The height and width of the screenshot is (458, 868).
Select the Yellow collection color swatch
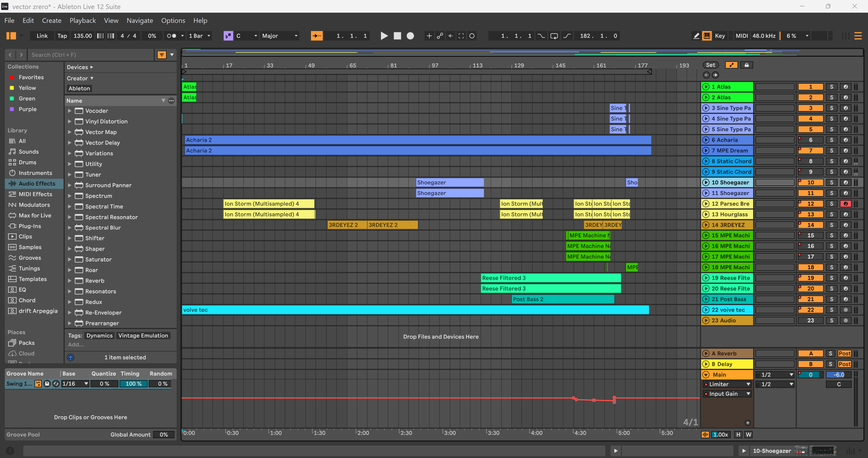coord(12,88)
